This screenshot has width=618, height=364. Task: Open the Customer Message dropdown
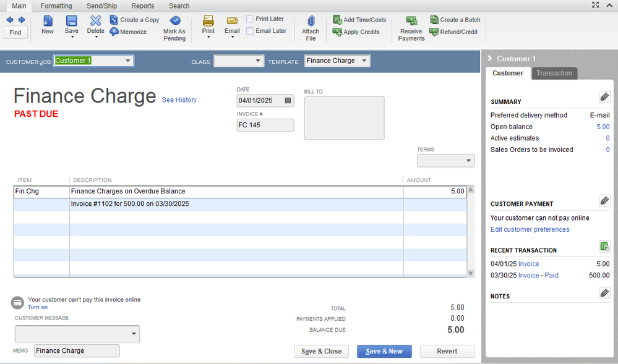[x=134, y=334]
